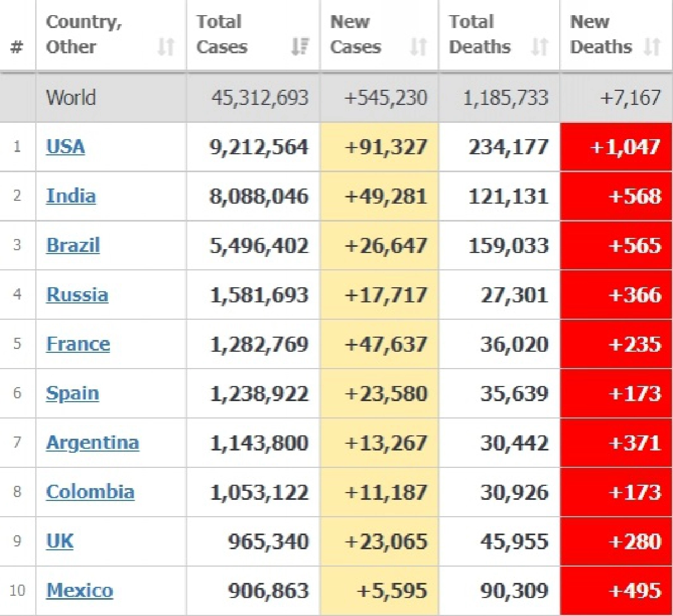Open the USA country link
The height and width of the screenshot is (616, 673).
pos(66,147)
